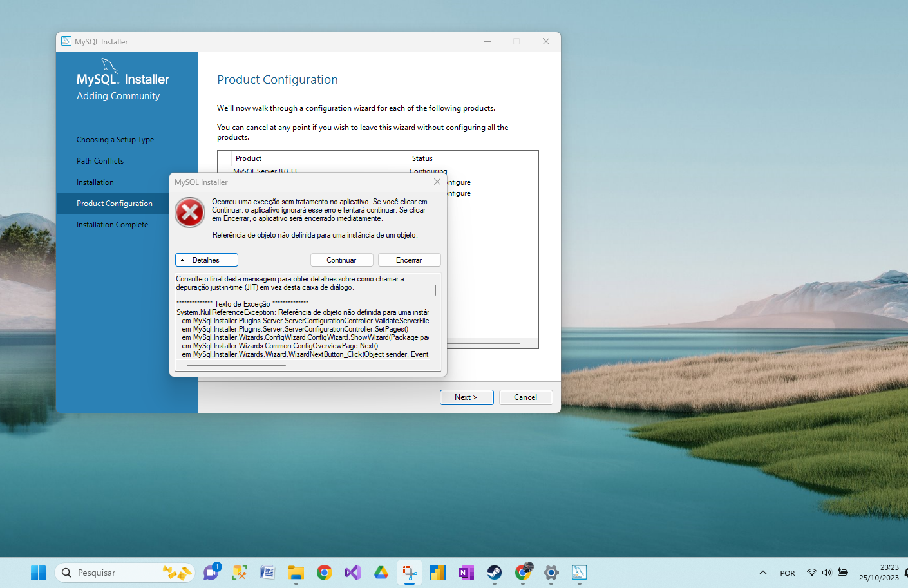Click the POR language indicator
908x588 pixels.
tap(788, 573)
